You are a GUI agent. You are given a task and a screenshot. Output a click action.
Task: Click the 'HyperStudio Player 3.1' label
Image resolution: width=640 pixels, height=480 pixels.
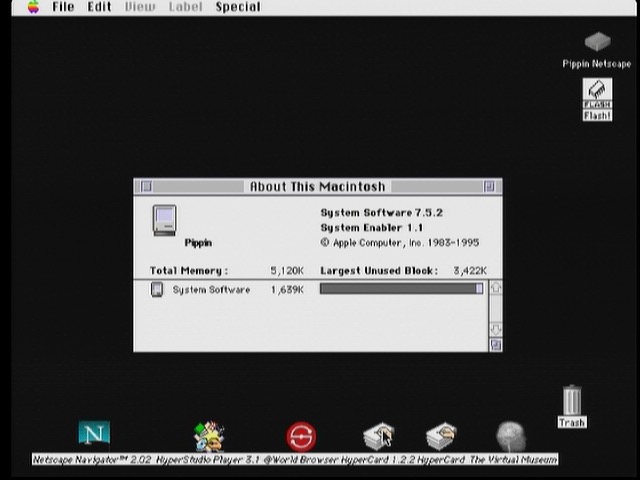(208, 460)
